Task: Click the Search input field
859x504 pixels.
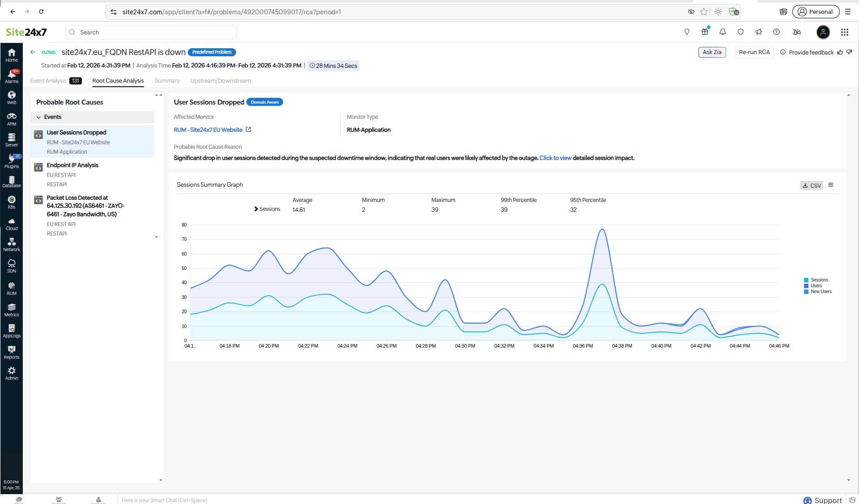Action: coord(151,32)
